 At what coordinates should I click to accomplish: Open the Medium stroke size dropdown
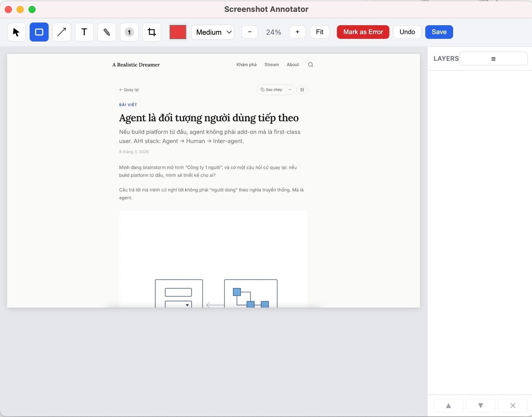pyautogui.click(x=212, y=32)
